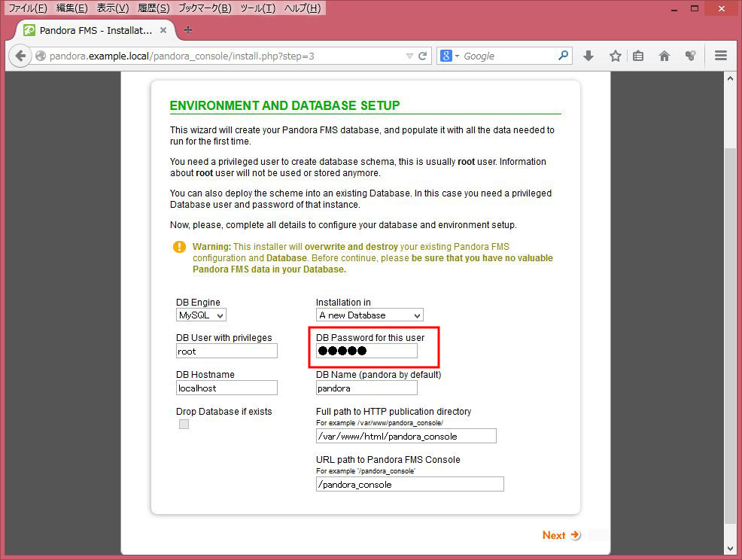This screenshot has width=742, height=560.
Task: Open the 編集(E) menu
Action: 72,8
